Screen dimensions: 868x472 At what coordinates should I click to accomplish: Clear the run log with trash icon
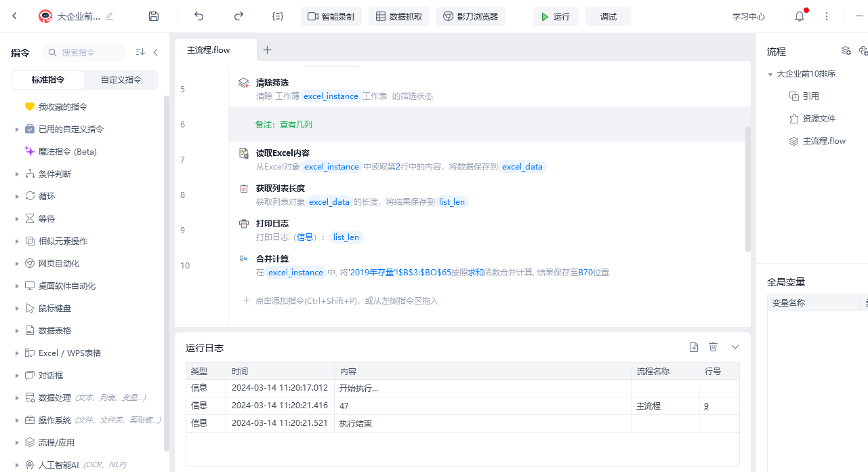(713, 347)
